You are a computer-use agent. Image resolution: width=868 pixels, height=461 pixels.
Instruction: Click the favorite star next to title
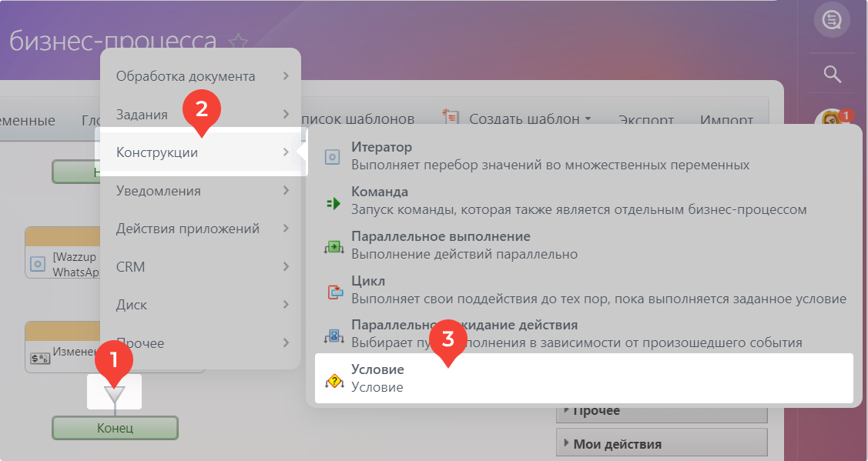pos(239,42)
